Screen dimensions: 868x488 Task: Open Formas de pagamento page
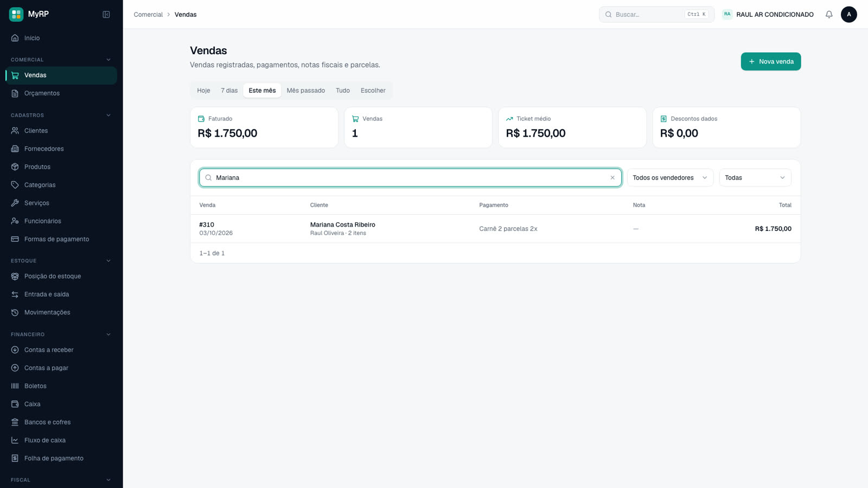tap(61, 239)
